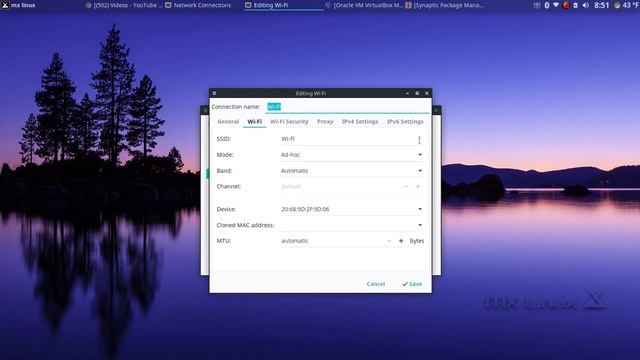Viewport: 640px width, 360px height.
Task: Maximize the Editing Wi-Fi dialog
Action: [x=417, y=93]
